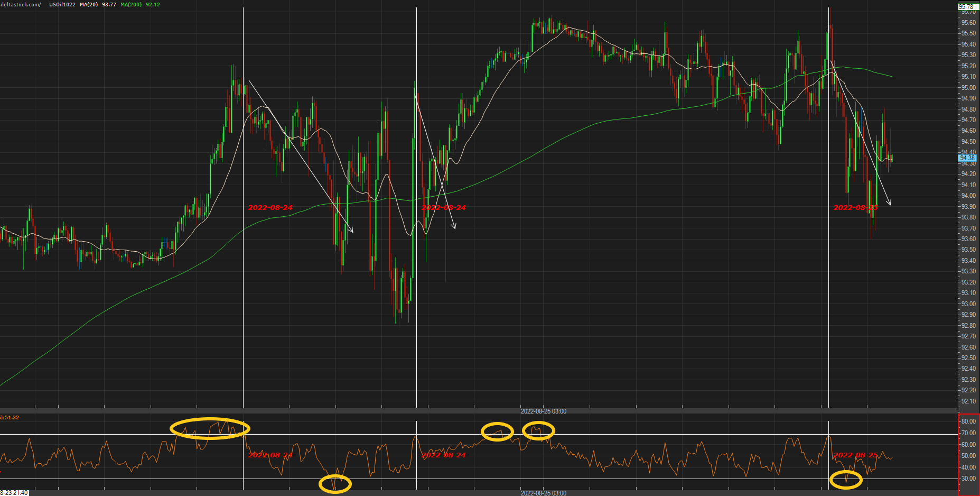Viewport: 980px width, 496px height.
Task: Open the deltastock.com/ source label
Action: [21, 4]
